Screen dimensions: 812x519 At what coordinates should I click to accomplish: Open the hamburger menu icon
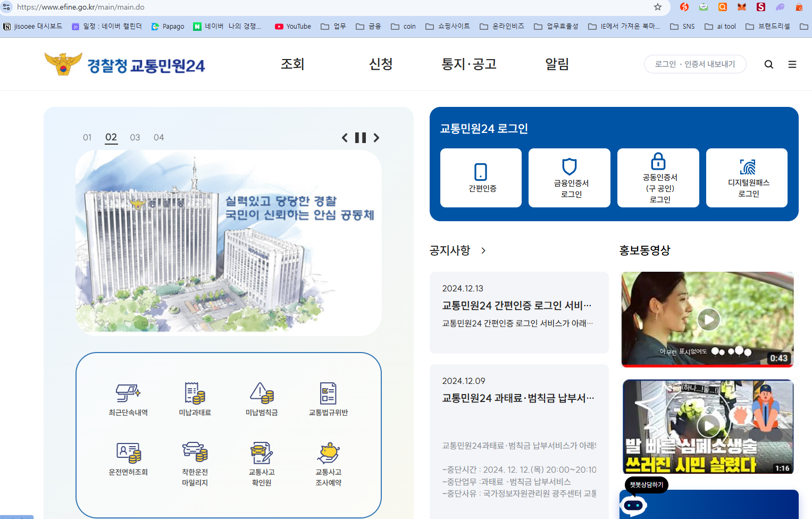pos(792,64)
